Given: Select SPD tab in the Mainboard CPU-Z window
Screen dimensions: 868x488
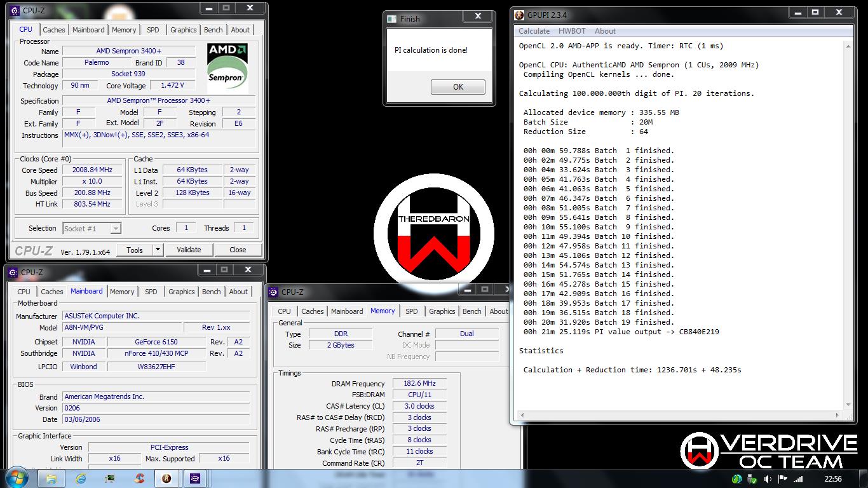Looking at the screenshot, I should (151, 292).
